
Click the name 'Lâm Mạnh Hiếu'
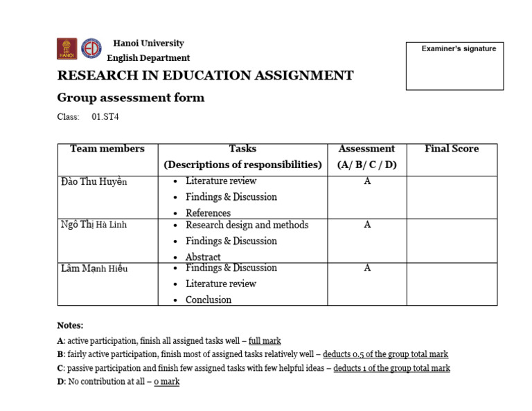(94, 268)
